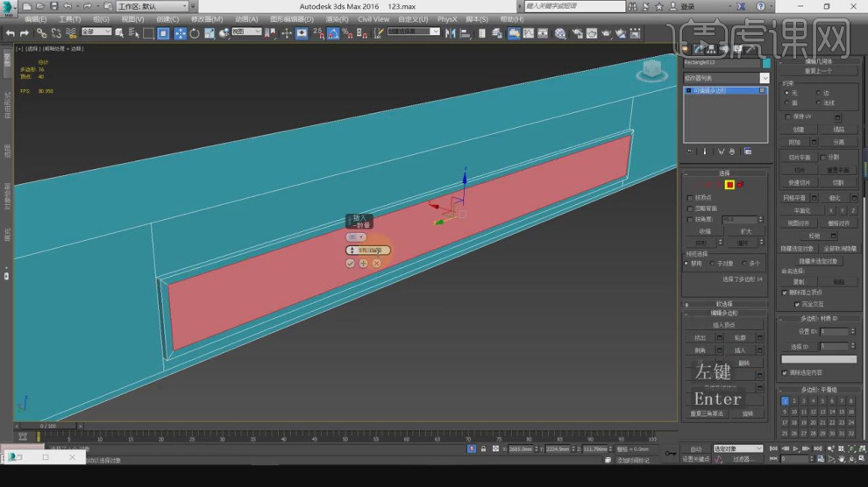The image size is (868, 487).
Task: Click the 挤出 (Extrude) button
Action: point(701,337)
